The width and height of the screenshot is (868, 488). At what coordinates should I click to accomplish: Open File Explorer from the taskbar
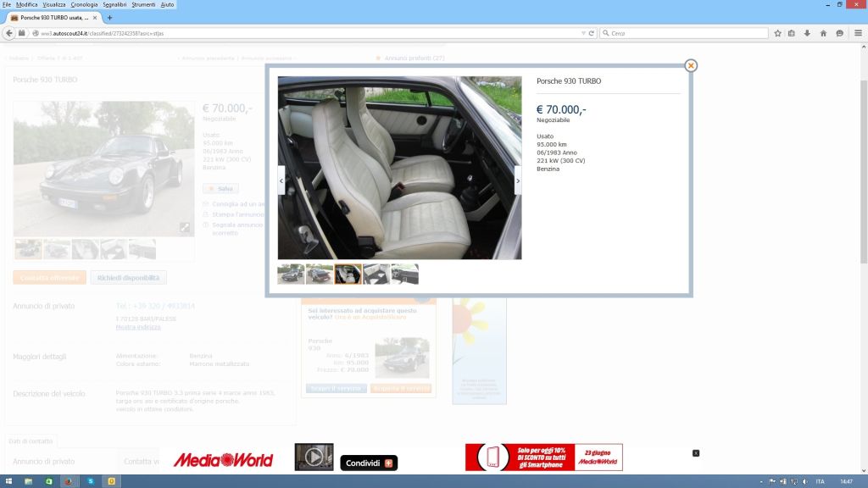[x=28, y=481]
